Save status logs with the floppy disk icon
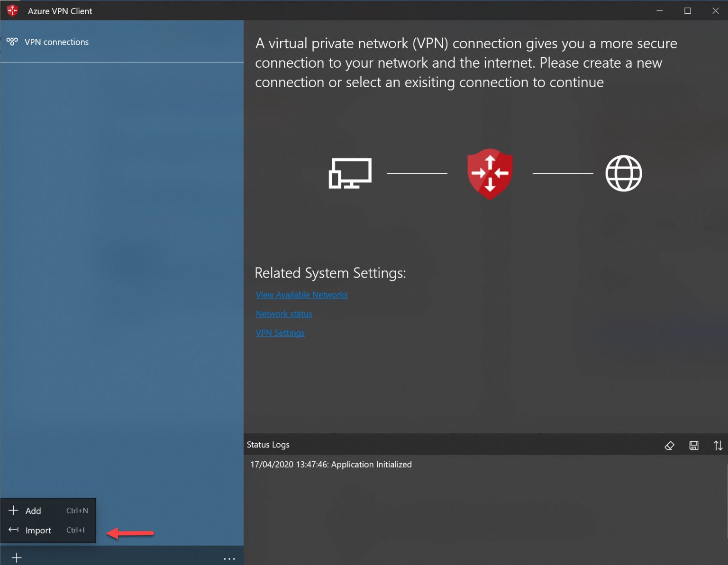This screenshot has width=728, height=565. 694,445
